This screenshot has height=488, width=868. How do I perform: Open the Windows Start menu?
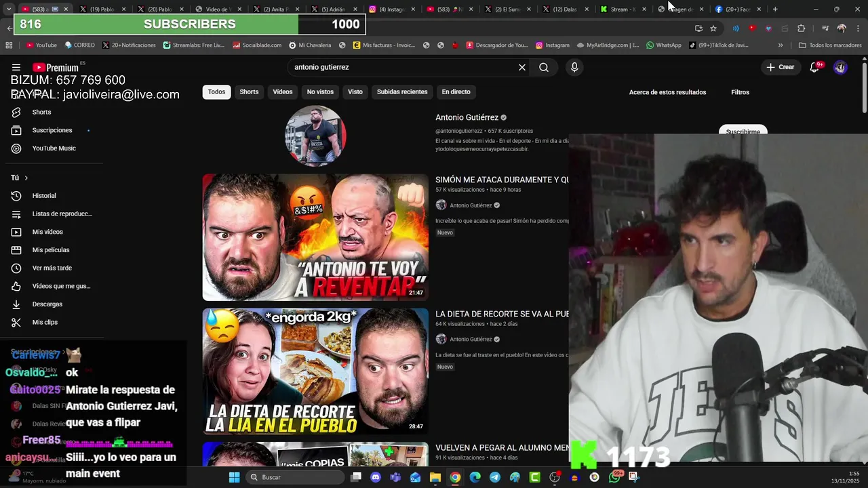(234, 477)
